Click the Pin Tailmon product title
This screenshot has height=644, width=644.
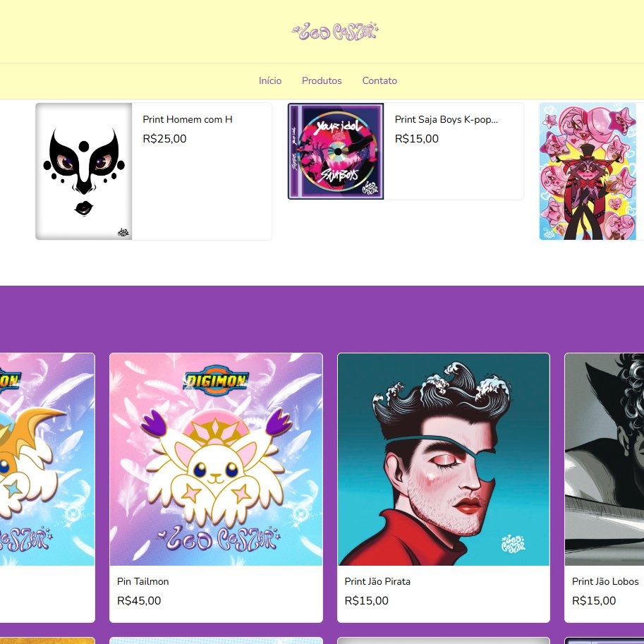tap(143, 581)
